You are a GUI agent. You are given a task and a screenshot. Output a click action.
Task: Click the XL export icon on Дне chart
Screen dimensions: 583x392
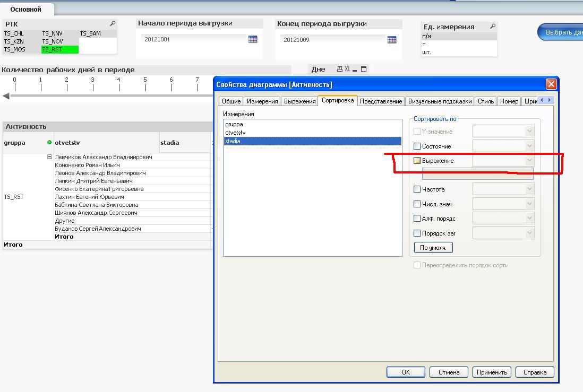point(348,69)
